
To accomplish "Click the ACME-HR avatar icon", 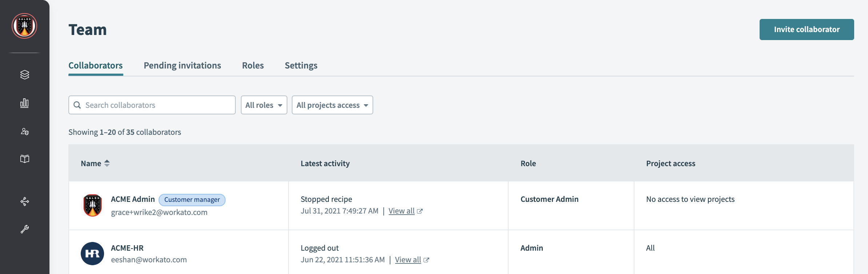I will tap(92, 254).
